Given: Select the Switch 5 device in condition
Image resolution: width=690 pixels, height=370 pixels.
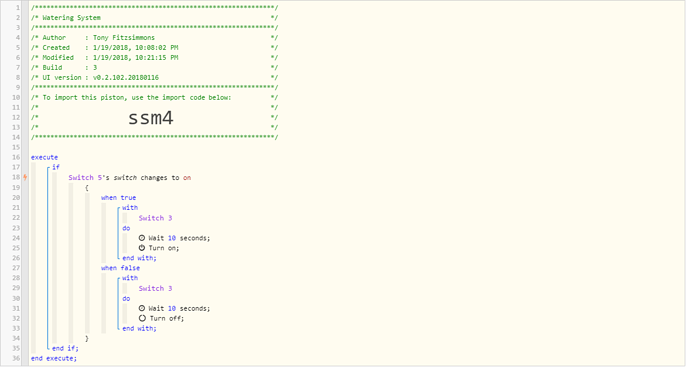Looking at the screenshot, I should [85, 178].
